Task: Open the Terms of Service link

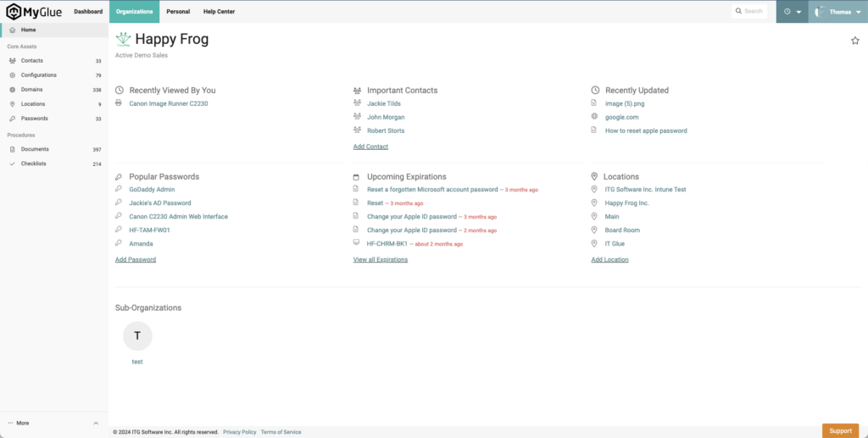Action: [x=281, y=432]
